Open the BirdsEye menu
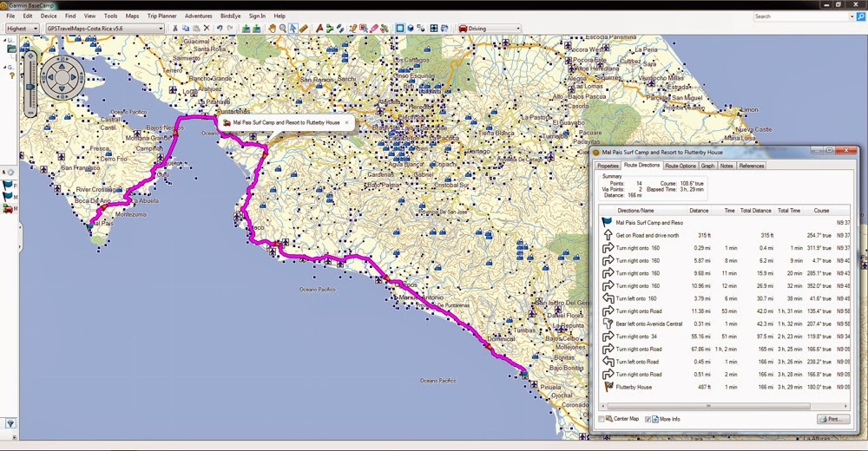This screenshot has height=451, width=868. click(230, 16)
